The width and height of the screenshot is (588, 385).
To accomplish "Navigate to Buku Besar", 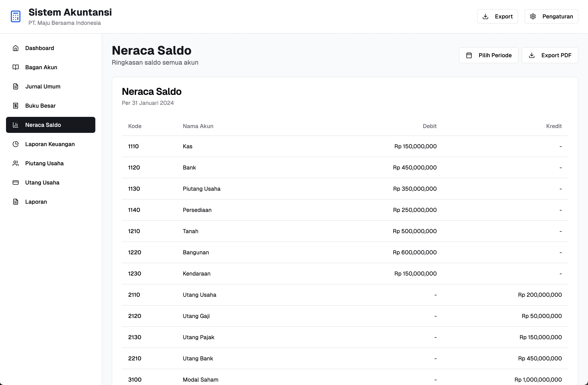I will click(x=51, y=106).
